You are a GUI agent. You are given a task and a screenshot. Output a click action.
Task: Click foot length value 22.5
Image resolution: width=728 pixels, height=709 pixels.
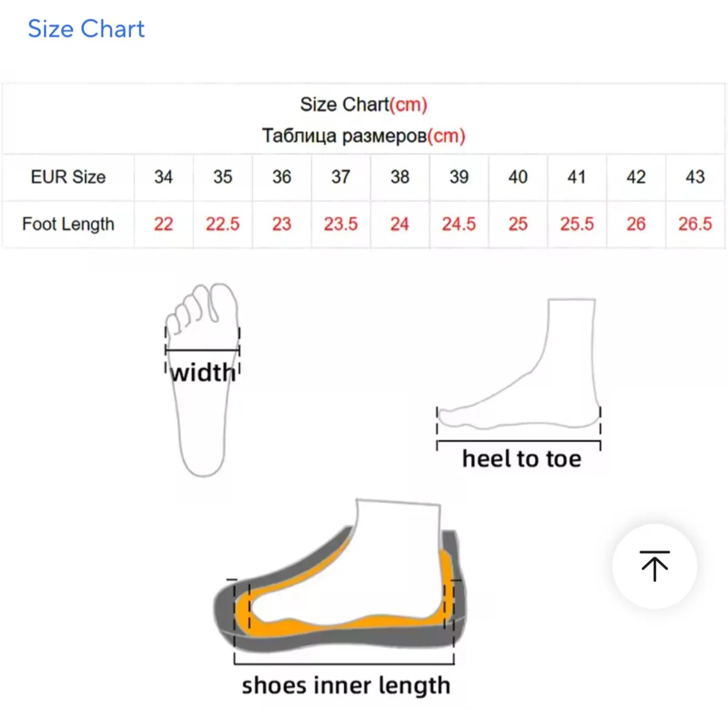pyautogui.click(x=223, y=224)
